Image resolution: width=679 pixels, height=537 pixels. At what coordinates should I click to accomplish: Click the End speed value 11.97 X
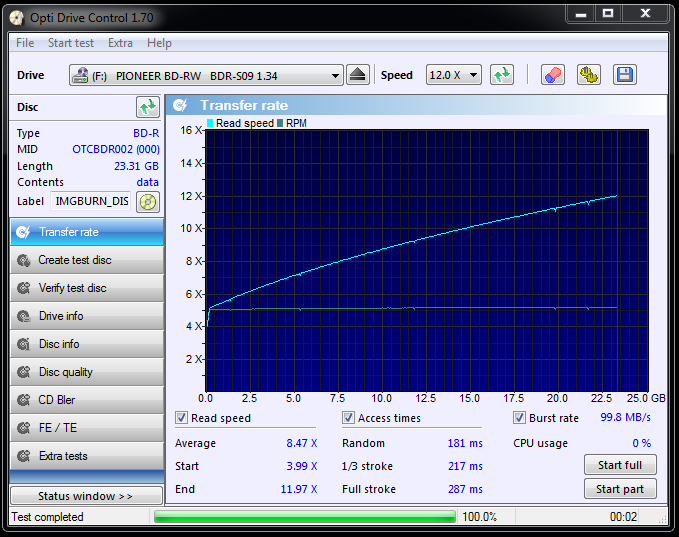299,489
